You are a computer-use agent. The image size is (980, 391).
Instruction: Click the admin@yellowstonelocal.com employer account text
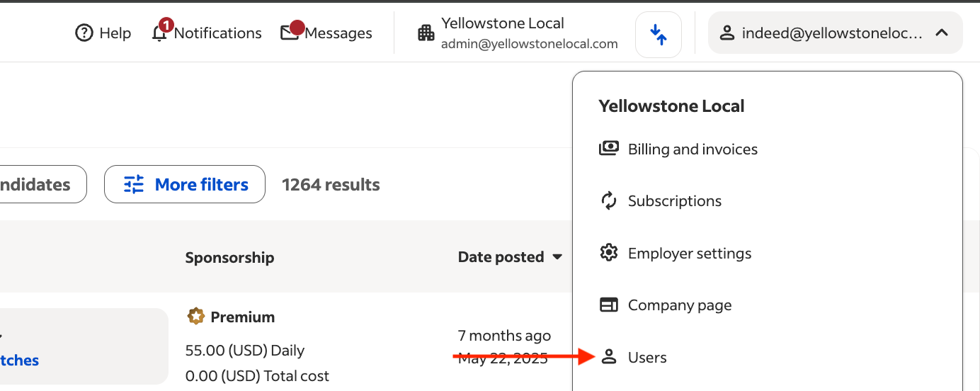coord(529,44)
